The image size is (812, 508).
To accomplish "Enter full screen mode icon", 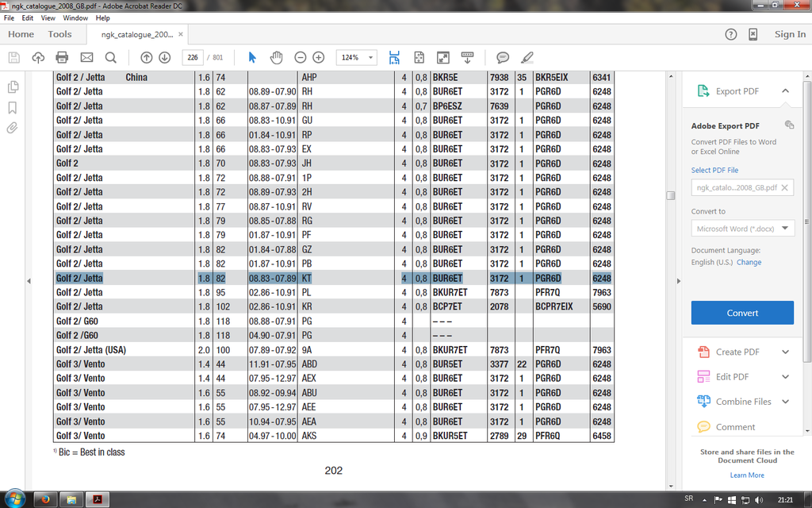I will [442, 57].
